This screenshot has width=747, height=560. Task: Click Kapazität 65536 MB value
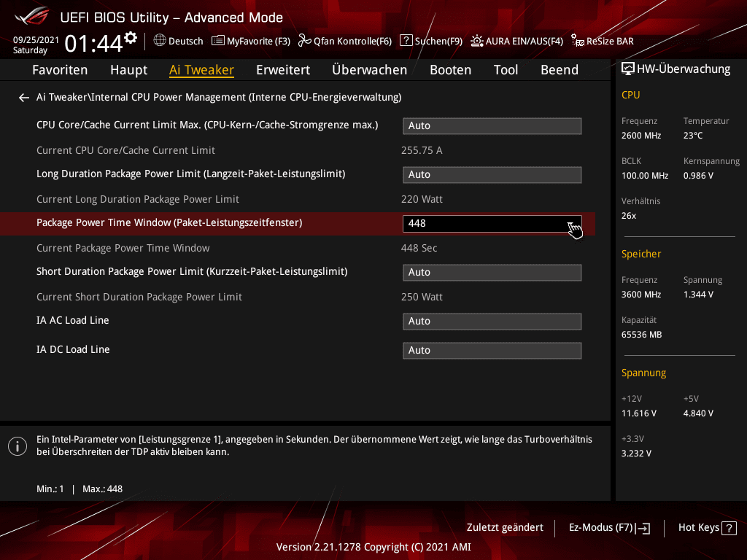641,335
